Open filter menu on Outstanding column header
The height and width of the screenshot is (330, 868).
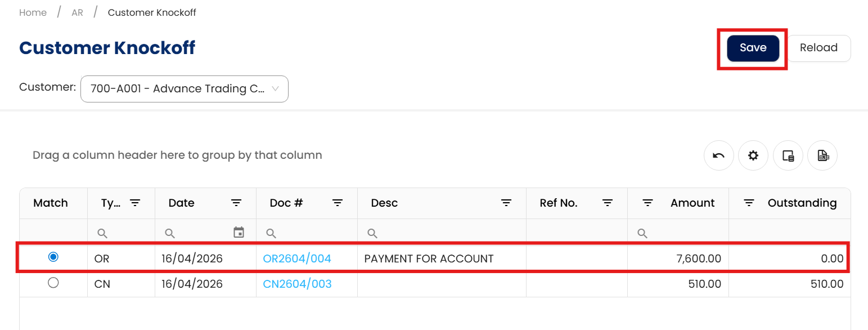pos(749,203)
